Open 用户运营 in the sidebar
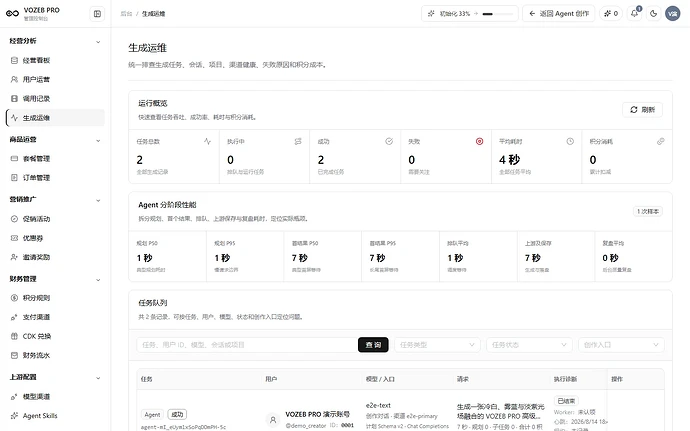Viewport: 690px width, 431px height. [x=55, y=80]
